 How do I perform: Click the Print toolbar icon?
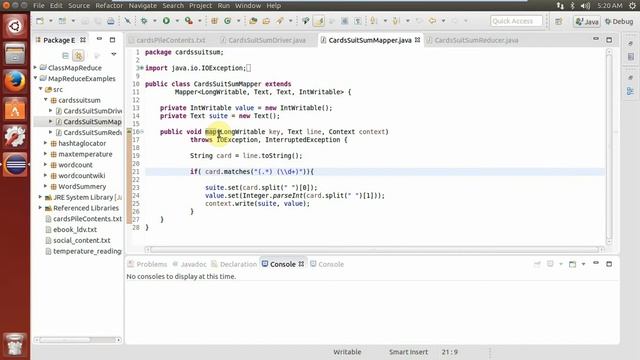point(111,21)
